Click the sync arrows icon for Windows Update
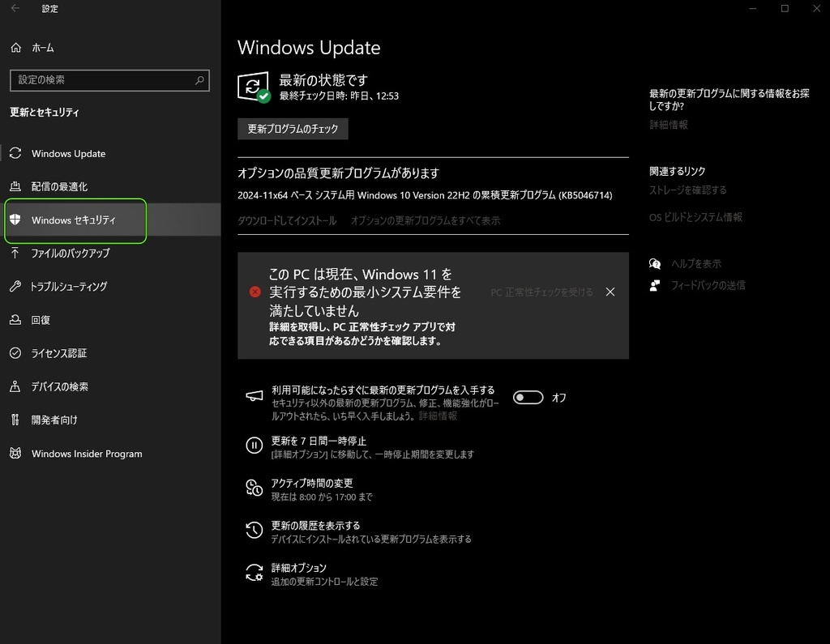The image size is (830, 644). point(15,153)
